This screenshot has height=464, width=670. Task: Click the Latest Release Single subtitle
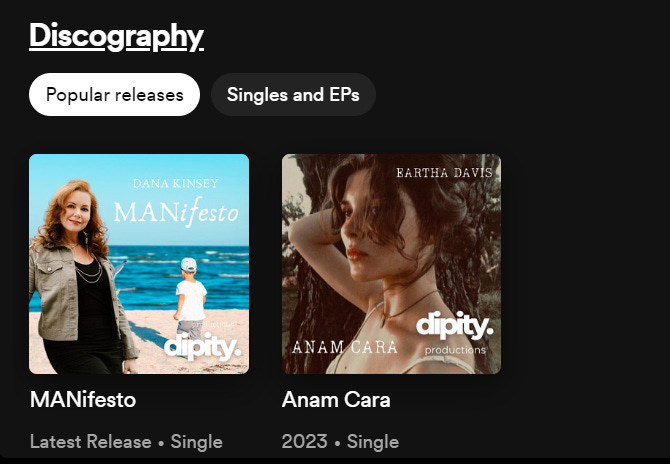point(126,442)
